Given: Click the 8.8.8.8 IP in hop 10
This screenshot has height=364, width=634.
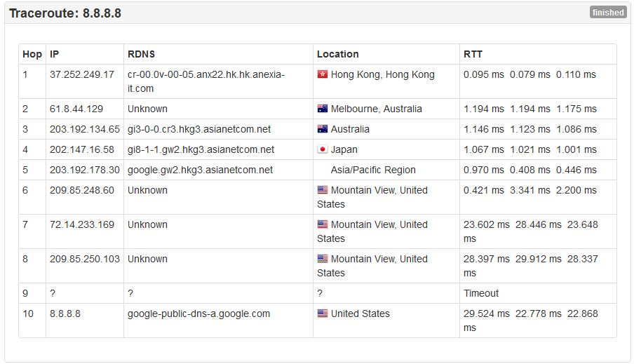Looking at the screenshot, I should click(65, 314).
